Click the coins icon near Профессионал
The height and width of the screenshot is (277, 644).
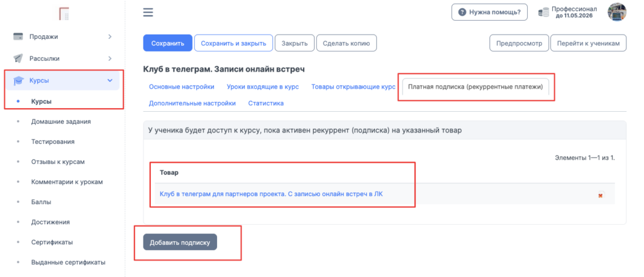click(543, 12)
